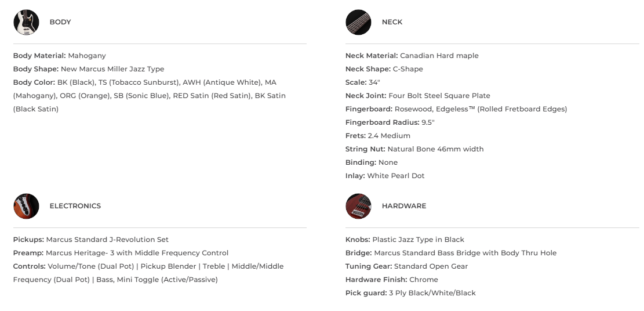The image size is (644, 311).
Task: Click the Fingerboard Radius 9.5" line
Action: (390, 122)
